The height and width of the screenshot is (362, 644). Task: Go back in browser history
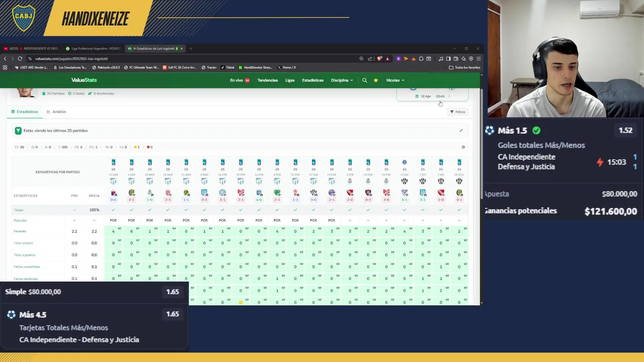[x=5, y=58]
